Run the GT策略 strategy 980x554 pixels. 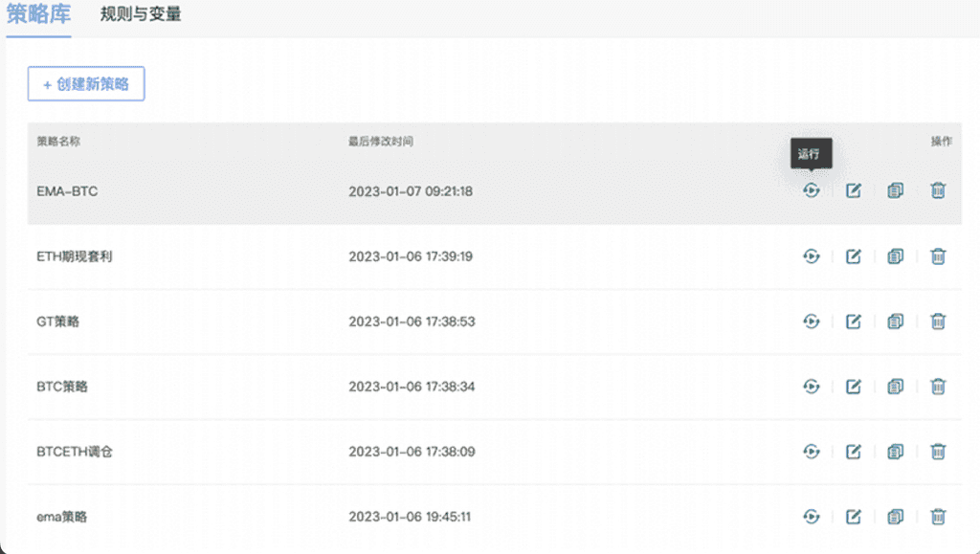coord(812,321)
